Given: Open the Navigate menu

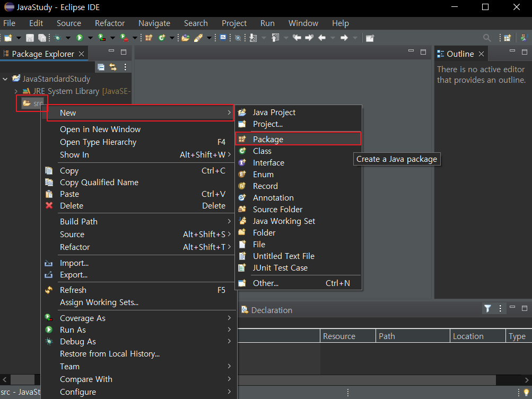Looking at the screenshot, I should (x=154, y=23).
